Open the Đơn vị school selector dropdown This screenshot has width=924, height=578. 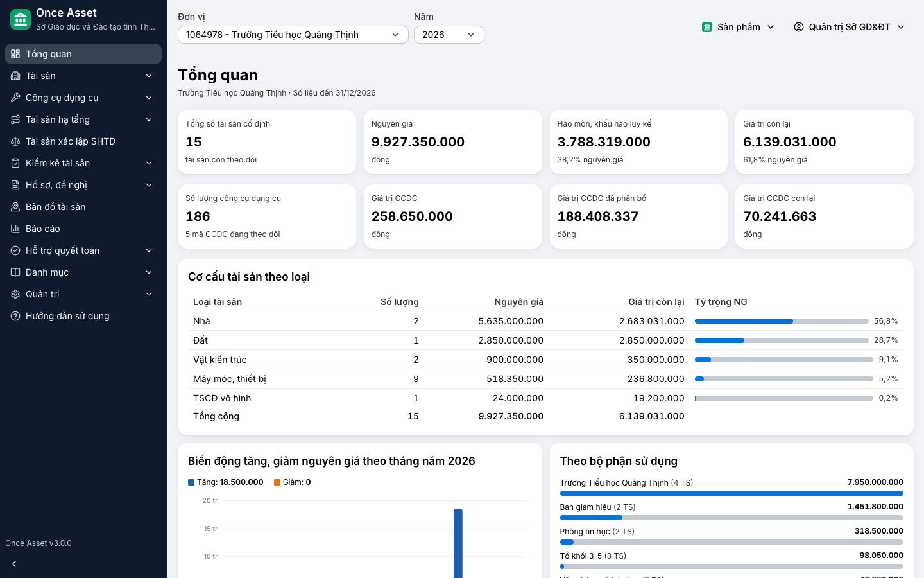click(293, 35)
